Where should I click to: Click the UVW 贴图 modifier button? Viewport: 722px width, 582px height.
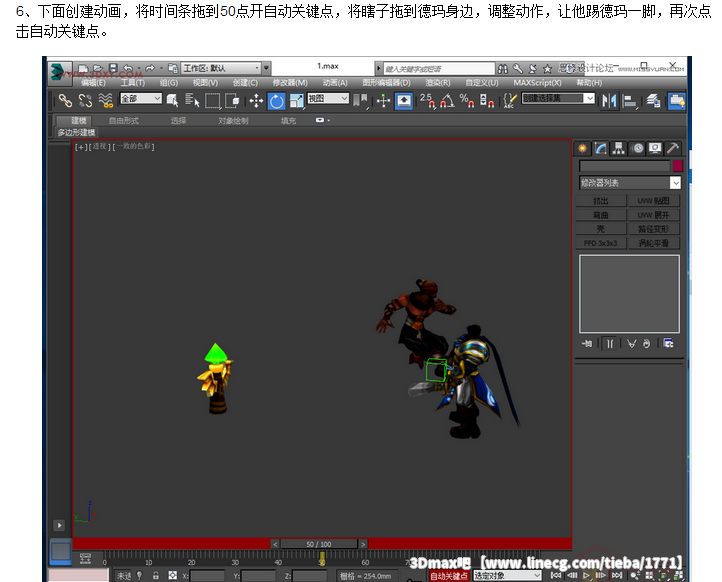654,201
